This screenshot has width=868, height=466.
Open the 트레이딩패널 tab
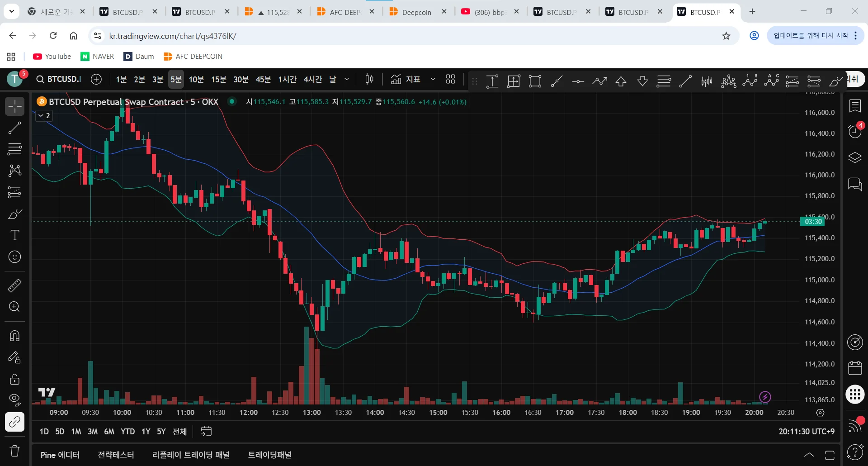pyautogui.click(x=270, y=455)
